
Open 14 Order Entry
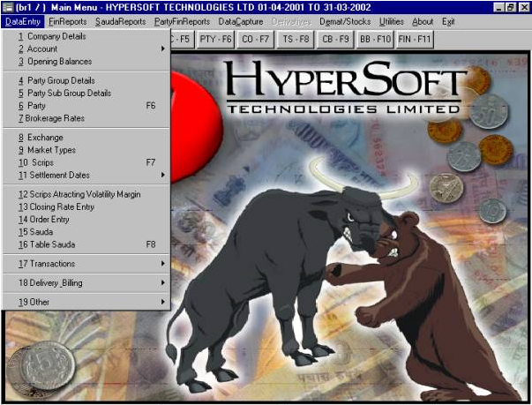pyautogui.click(x=86, y=220)
